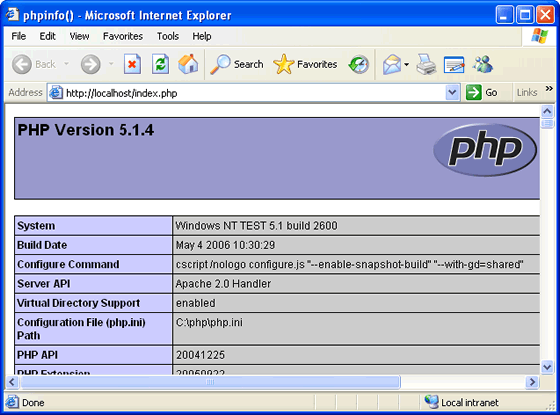Open the Favorites star panel
The width and height of the screenshot is (560, 415).
305,64
